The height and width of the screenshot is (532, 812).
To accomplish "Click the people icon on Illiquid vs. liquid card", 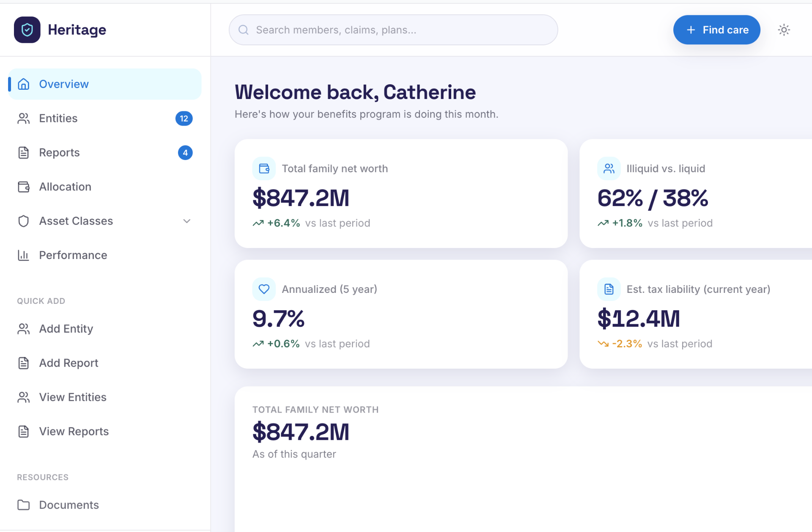I will [x=609, y=169].
